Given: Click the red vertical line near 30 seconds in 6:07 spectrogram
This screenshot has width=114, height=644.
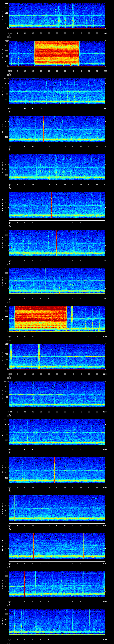Looking at the screenshot, I should point(57,243).
